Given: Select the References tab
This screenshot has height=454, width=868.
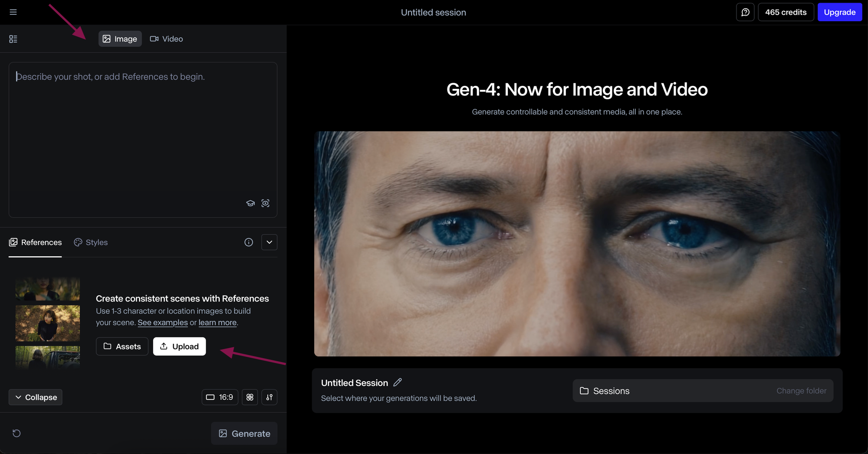Looking at the screenshot, I should point(35,242).
